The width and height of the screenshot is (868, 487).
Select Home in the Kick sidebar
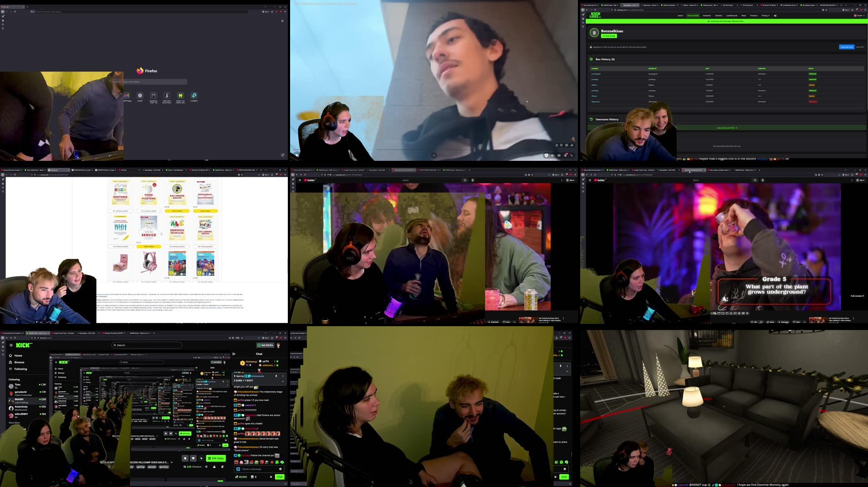coord(17,355)
